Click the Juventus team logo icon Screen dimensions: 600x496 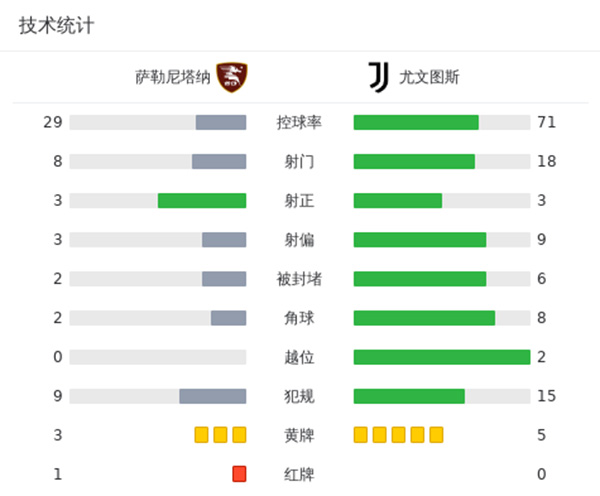(x=377, y=77)
